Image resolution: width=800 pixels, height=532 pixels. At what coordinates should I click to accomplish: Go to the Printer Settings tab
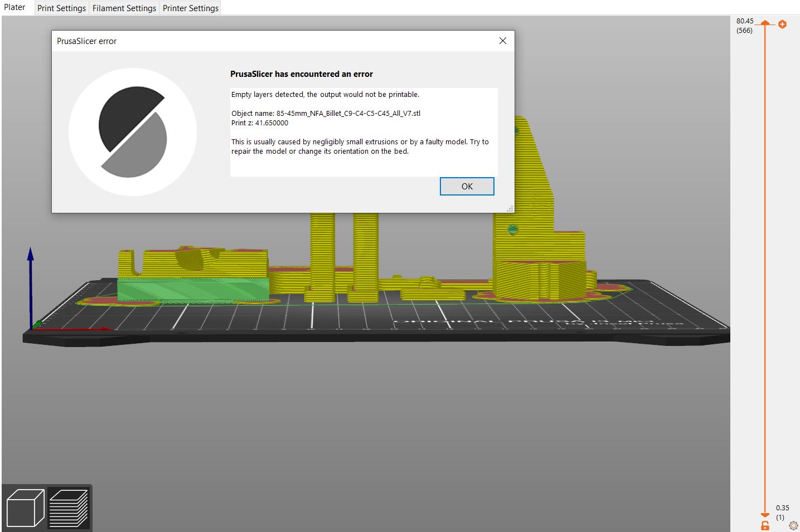click(x=190, y=8)
